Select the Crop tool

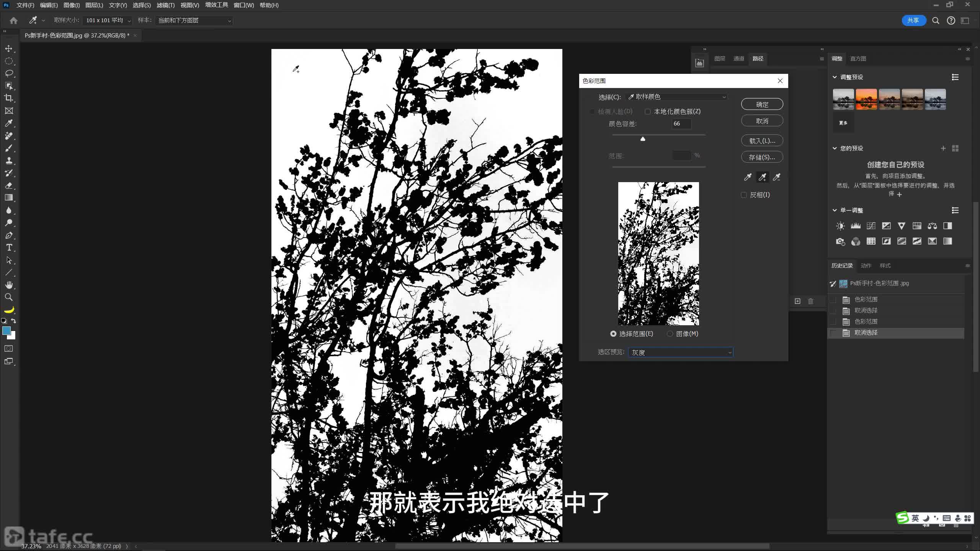[8, 98]
